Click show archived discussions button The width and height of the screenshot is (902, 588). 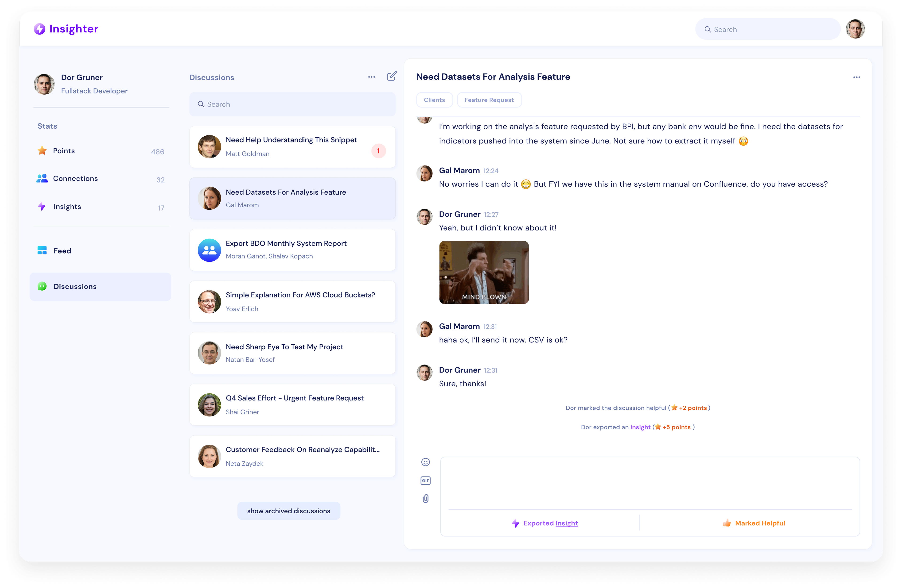tap(289, 511)
